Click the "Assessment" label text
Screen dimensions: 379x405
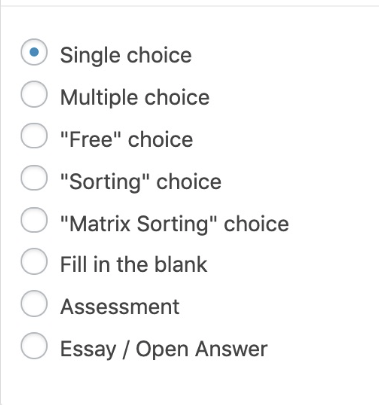pyautogui.click(x=120, y=307)
